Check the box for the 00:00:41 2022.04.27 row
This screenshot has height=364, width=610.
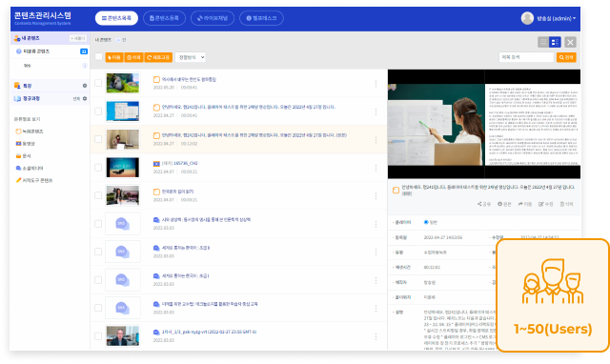pyautogui.click(x=98, y=111)
